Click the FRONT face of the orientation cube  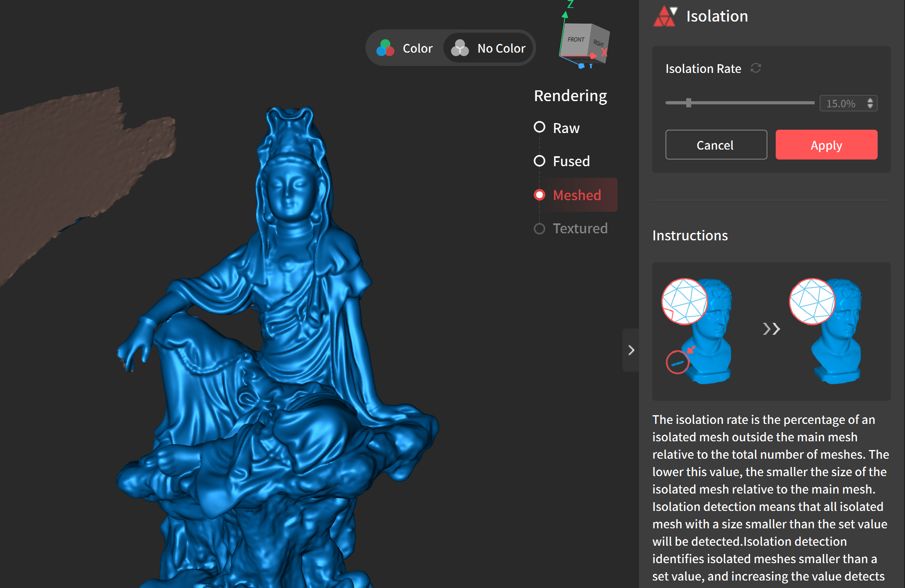tap(576, 40)
